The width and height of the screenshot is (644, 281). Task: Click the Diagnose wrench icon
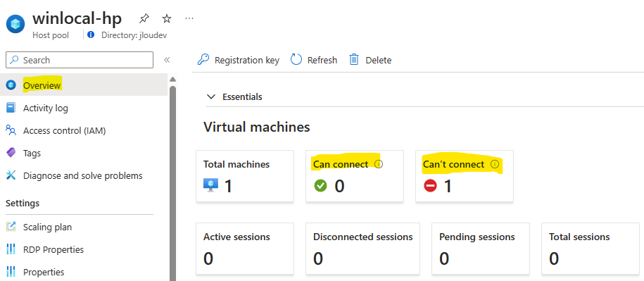(x=11, y=175)
